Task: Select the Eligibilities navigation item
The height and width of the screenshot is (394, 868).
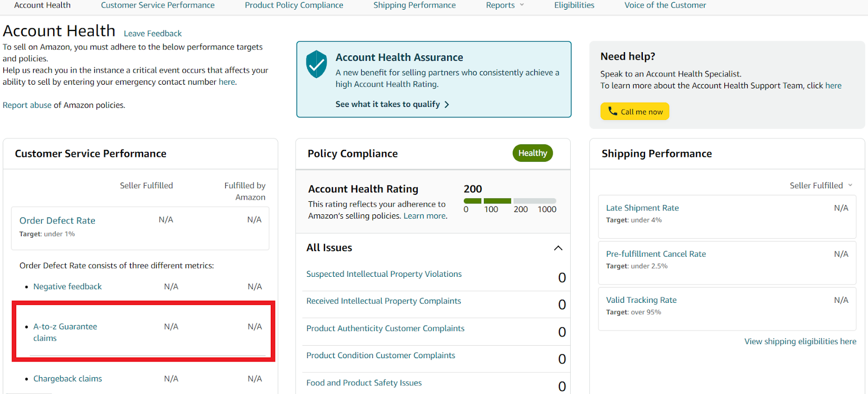Action: [x=574, y=5]
